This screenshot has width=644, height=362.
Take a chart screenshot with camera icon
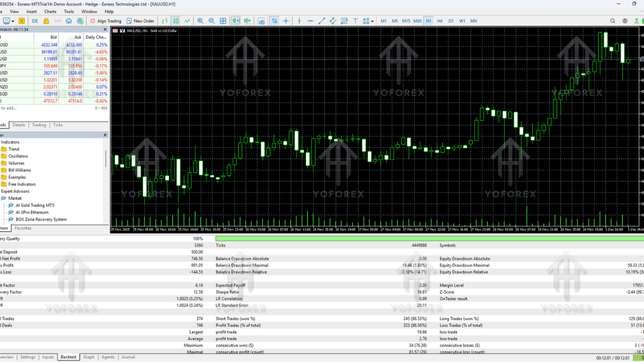point(261,21)
